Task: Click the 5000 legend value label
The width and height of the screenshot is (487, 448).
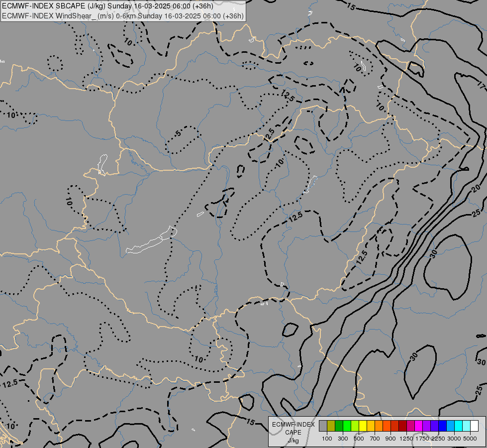Action: (x=470, y=439)
